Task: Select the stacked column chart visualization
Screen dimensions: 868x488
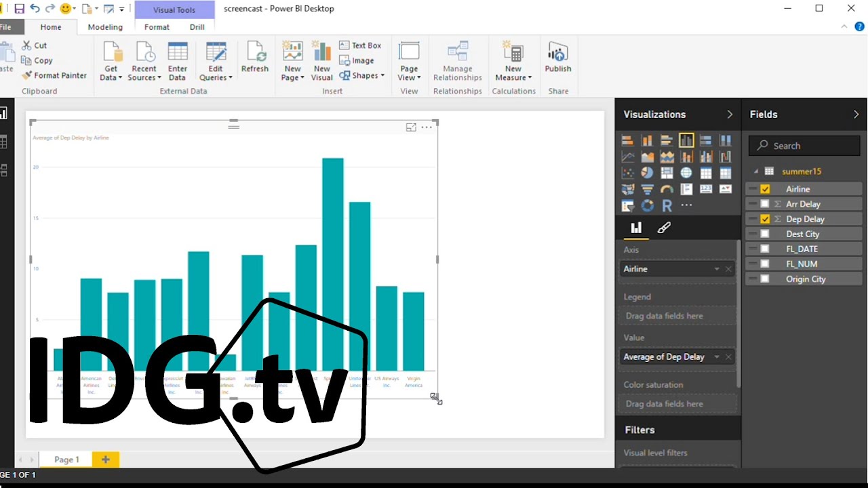Action: (648, 140)
